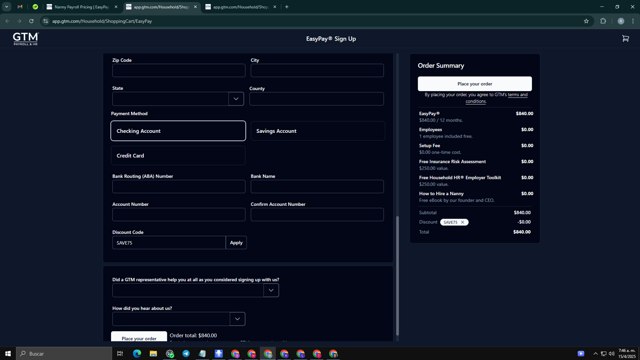Click the County field

[x=316, y=99]
